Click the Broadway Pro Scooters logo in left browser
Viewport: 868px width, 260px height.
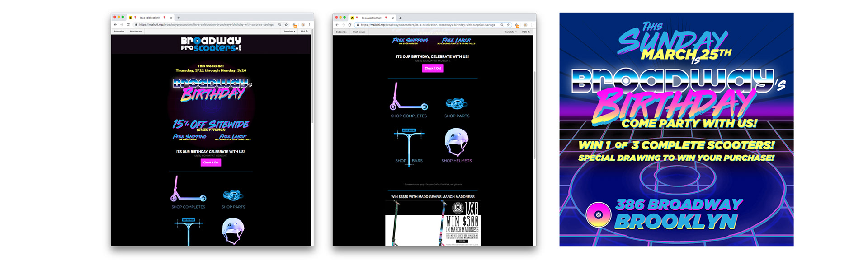(211, 44)
